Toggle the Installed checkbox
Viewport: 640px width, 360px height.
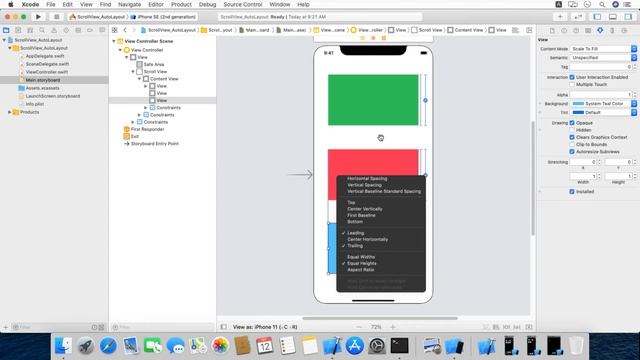click(x=572, y=191)
